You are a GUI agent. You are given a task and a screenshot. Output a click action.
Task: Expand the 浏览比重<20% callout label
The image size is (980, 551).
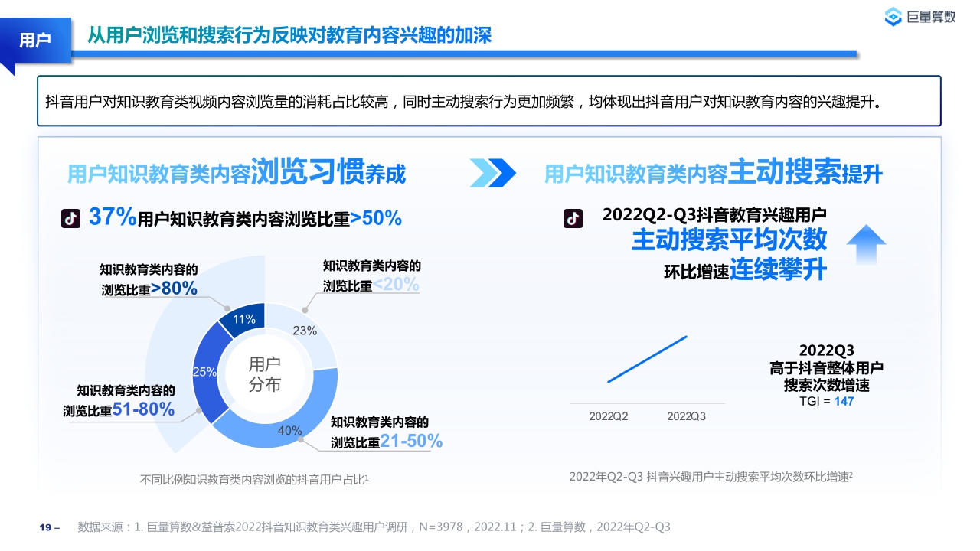pos(371,274)
